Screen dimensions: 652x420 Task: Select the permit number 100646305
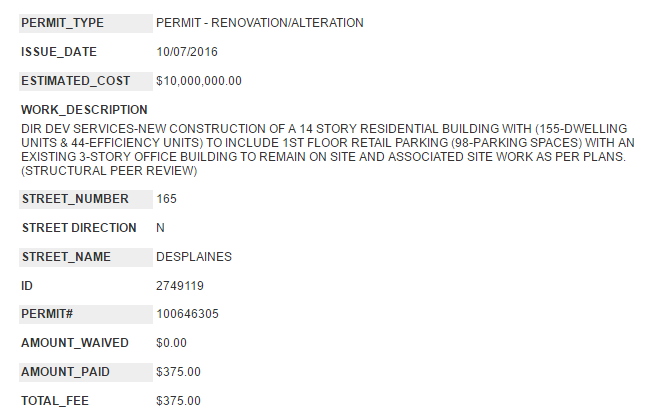pos(187,314)
